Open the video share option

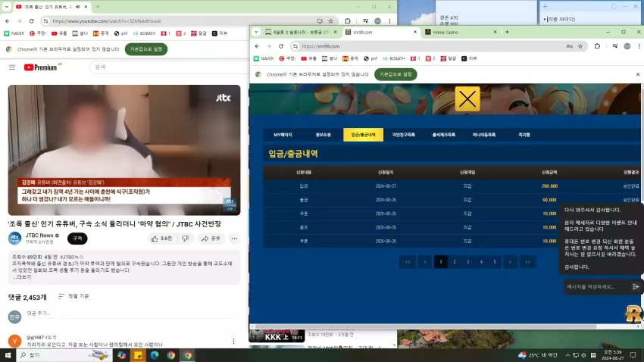211,239
